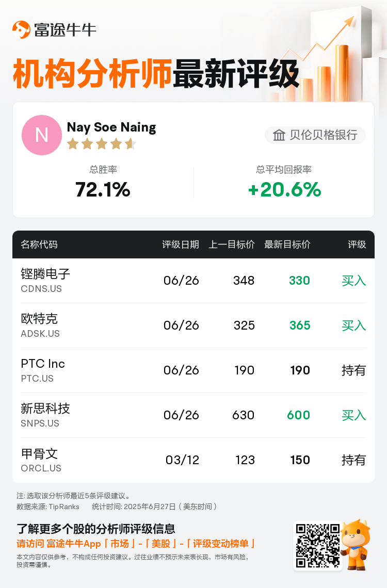Click the 甲骨文 ORCL.US row
387x588 pixels.
point(193,460)
